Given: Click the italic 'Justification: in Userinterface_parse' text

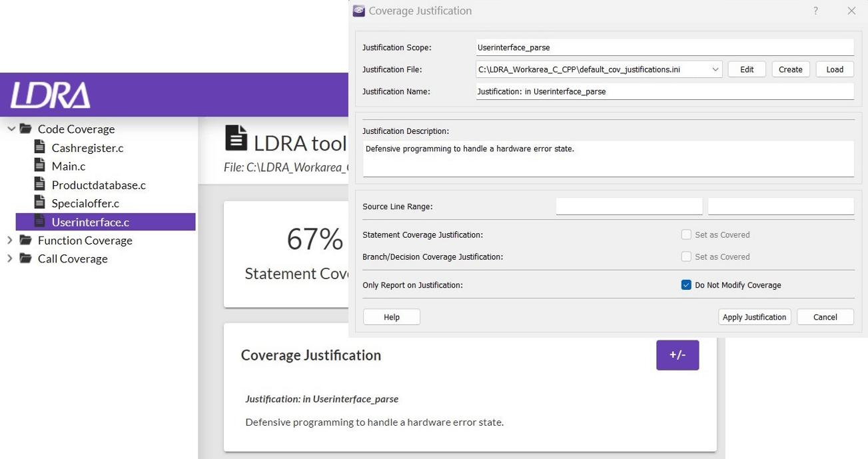Looking at the screenshot, I should point(322,399).
